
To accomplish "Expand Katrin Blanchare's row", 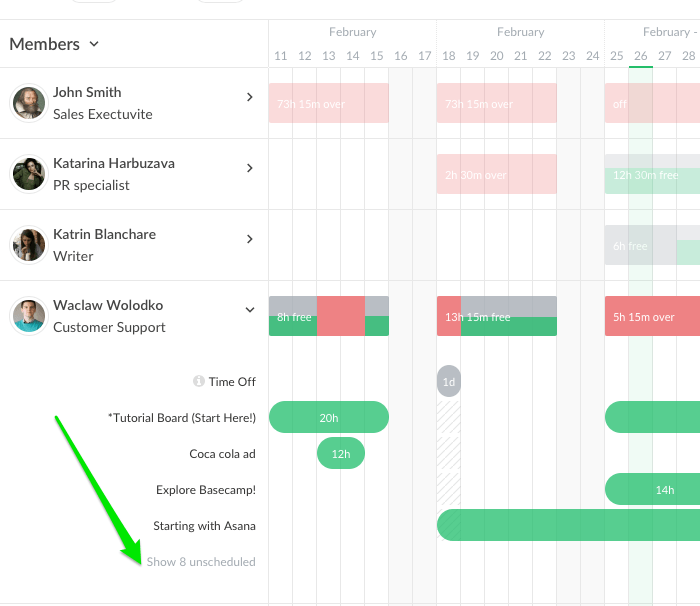I will [x=250, y=239].
